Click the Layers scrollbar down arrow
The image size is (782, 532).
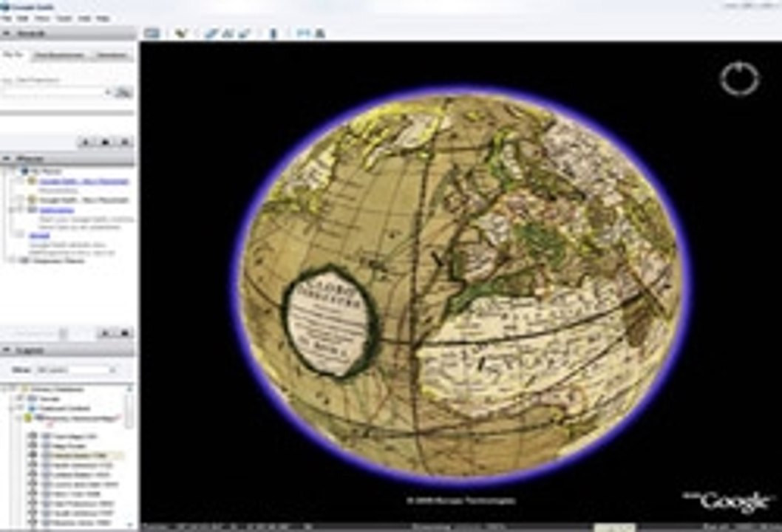click(x=129, y=524)
